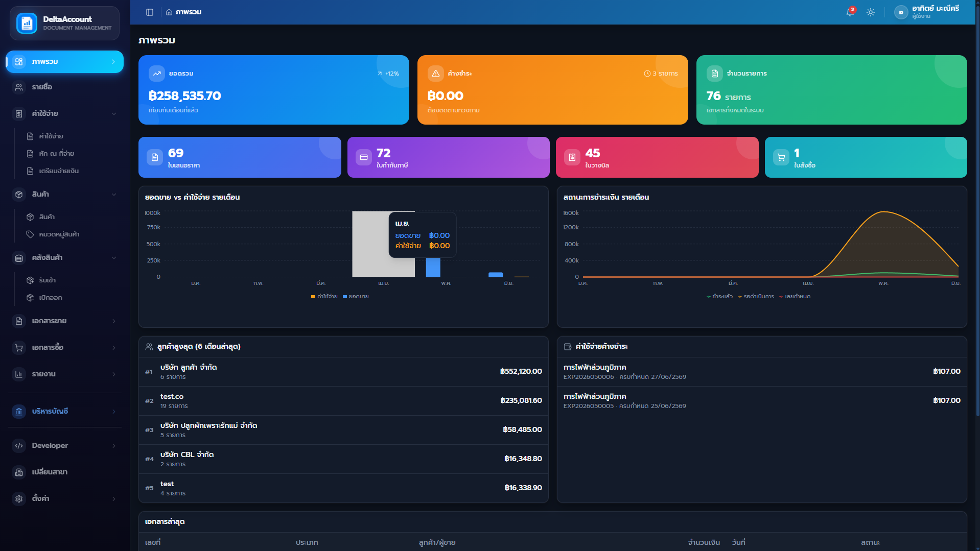Toggle the sidebar panel icon
Image resolution: width=980 pixels, height=551 pixels.
click(x=150, y=12)
